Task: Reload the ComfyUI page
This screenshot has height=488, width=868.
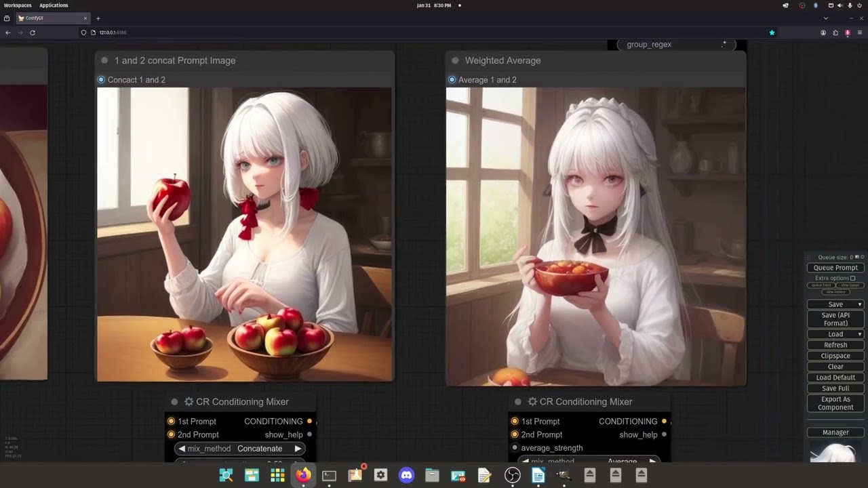Action: tap(33, 33)
